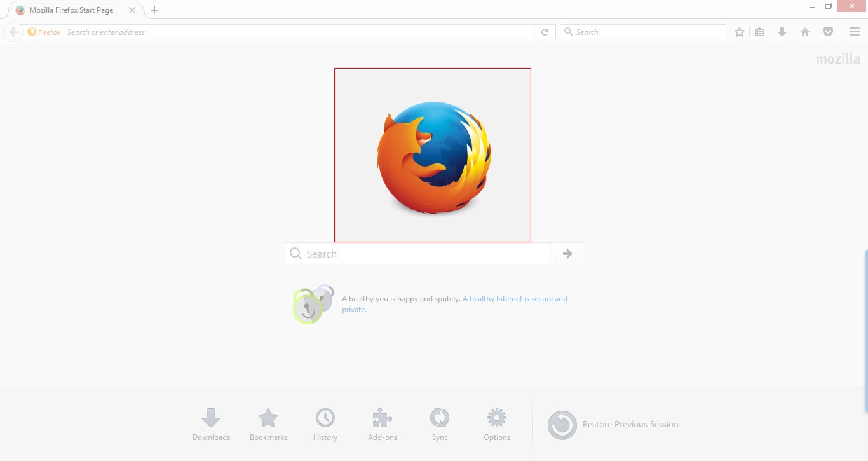This screenshot has height=461, width=868.
Task: Open the toolbar downloads arrow
Action: 782,32
